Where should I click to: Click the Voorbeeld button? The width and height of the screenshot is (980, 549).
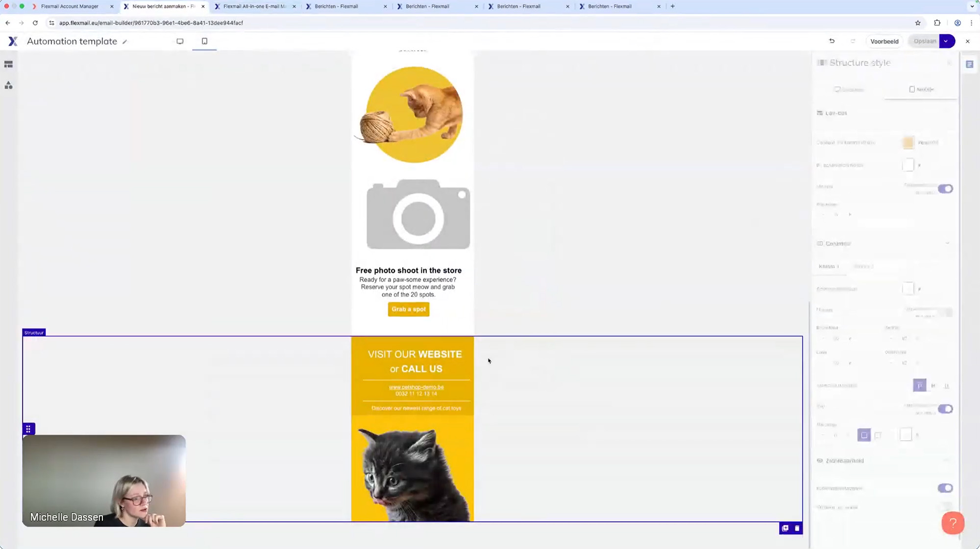click(x=884, y=41)
